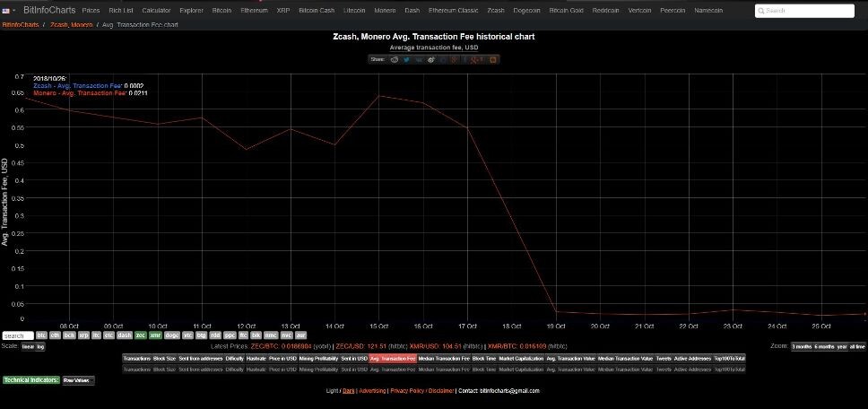Toggle eth coin on chart
Viewport: 868px width, 409px height.
(55, 335)
